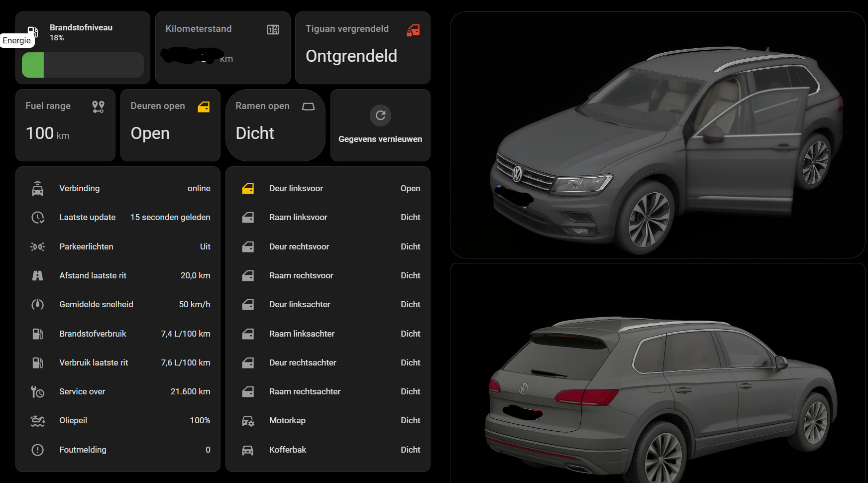Click the '50 km/h' average speed value
Screen dimensions: 868x483
click(x=195, y=304)
